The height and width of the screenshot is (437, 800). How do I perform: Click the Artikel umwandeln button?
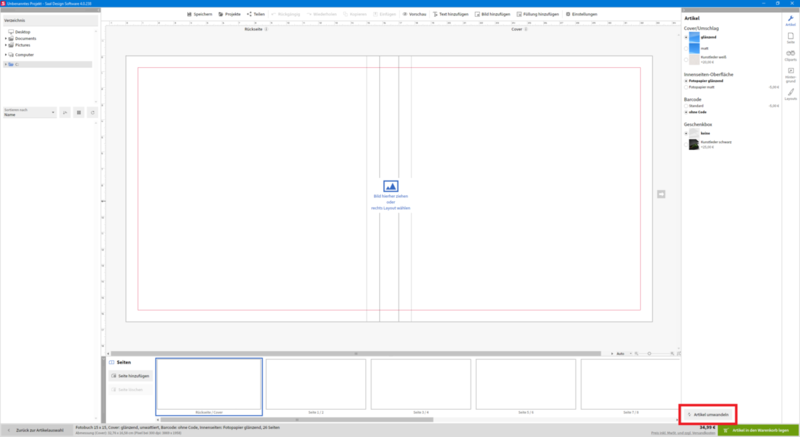709,413
